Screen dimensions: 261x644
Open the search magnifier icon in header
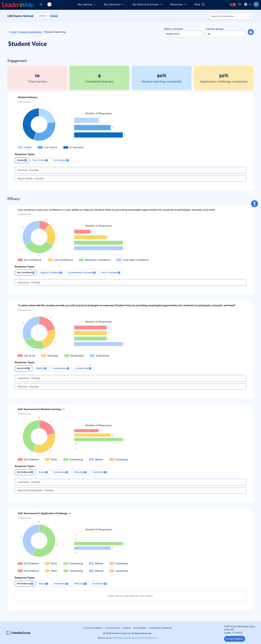[41, 4]
